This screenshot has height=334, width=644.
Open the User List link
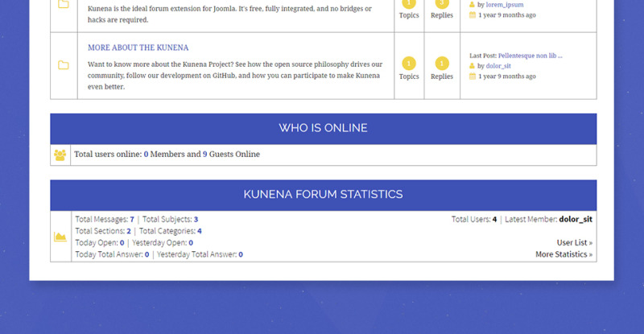(x=574, y=242)
